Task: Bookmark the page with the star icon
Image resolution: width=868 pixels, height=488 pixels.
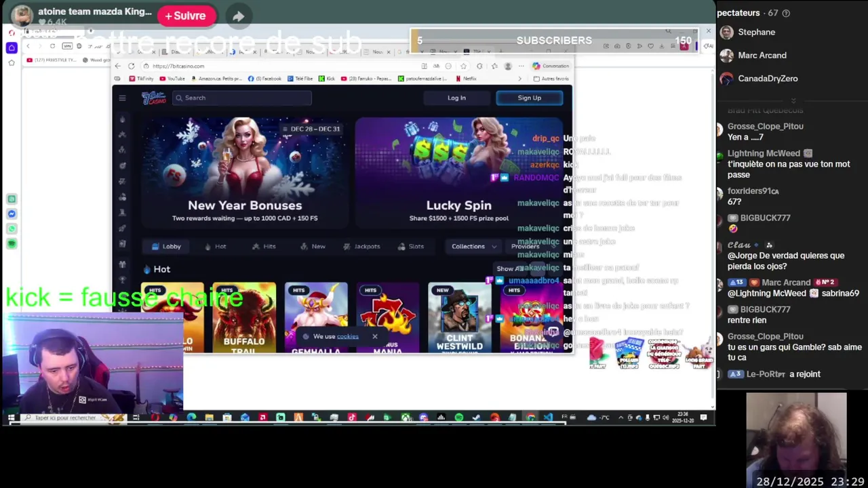Action: point(463,66)
